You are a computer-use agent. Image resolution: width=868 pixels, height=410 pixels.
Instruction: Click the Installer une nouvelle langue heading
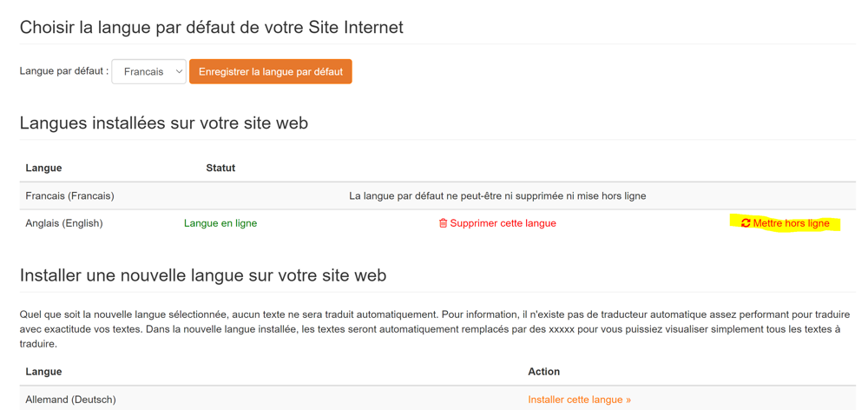pos(203,275)
